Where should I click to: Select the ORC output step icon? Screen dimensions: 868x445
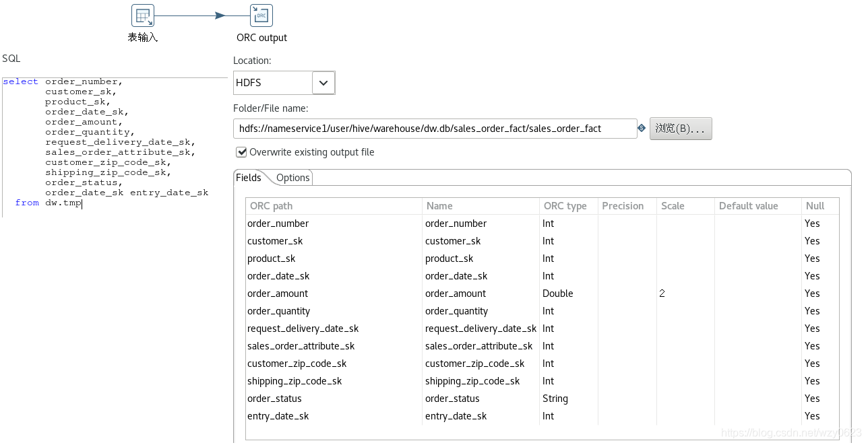click(x=261, y=15)
